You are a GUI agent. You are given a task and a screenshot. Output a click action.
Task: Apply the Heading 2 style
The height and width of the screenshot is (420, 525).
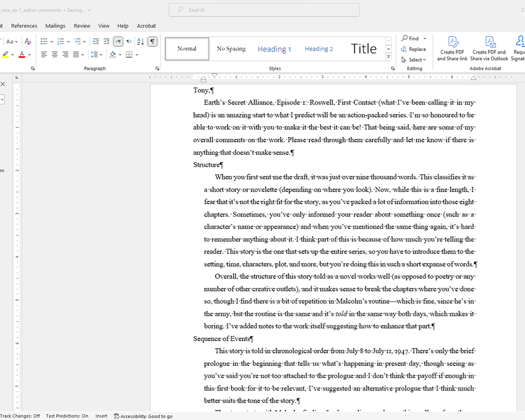pos(319,49)
